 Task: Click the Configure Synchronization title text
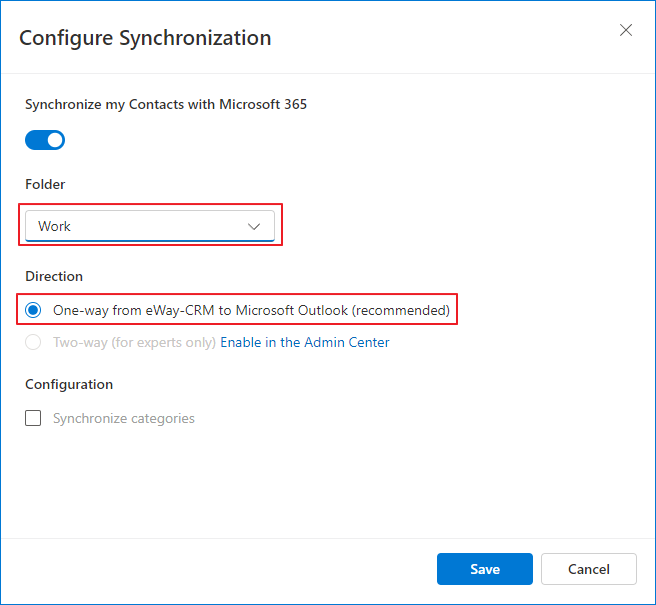pyautogui.click(x=145, y=38)
